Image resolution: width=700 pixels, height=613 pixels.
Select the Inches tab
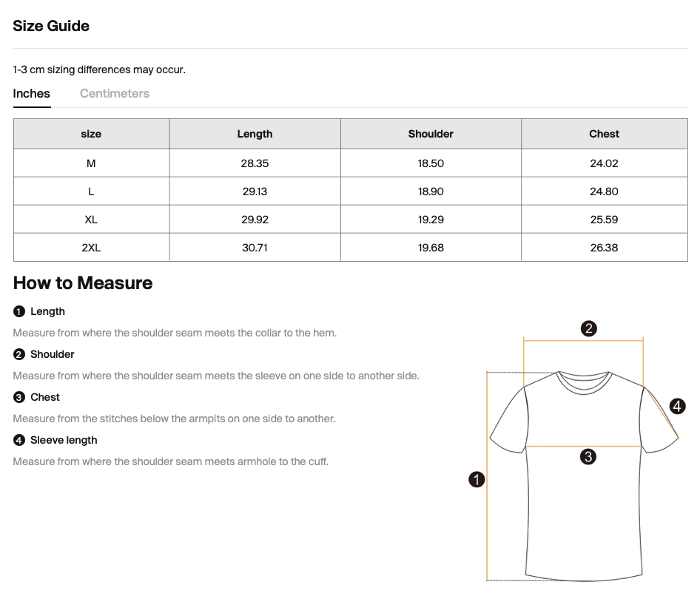pyautogui.click(x=32, y=94)
